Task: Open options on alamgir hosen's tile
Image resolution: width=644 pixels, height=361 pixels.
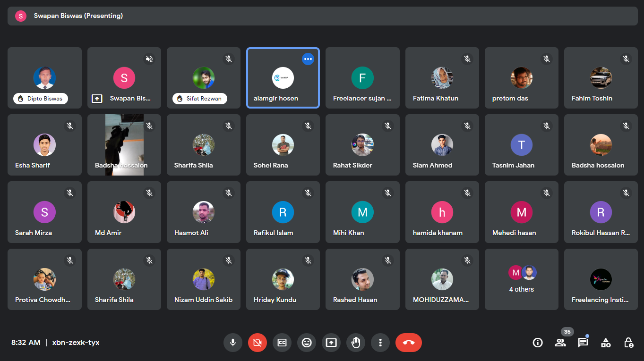Action: (x=308, y=59)
